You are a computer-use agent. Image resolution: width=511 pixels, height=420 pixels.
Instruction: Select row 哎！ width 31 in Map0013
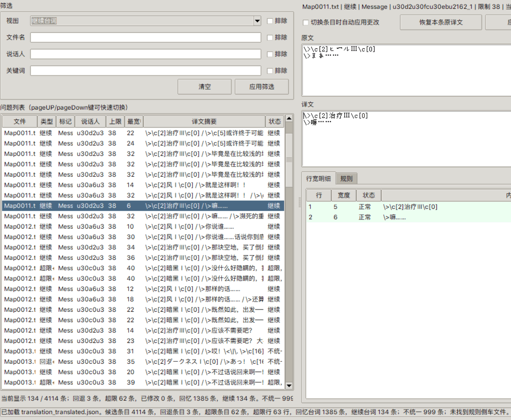143,351
